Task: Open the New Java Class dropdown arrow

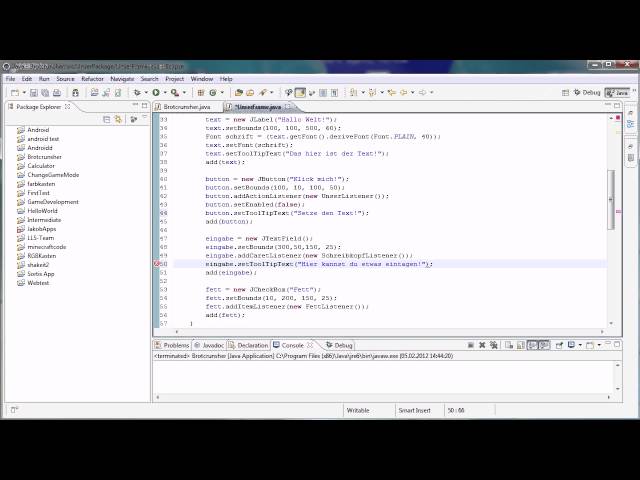Action: coord(222,93)
